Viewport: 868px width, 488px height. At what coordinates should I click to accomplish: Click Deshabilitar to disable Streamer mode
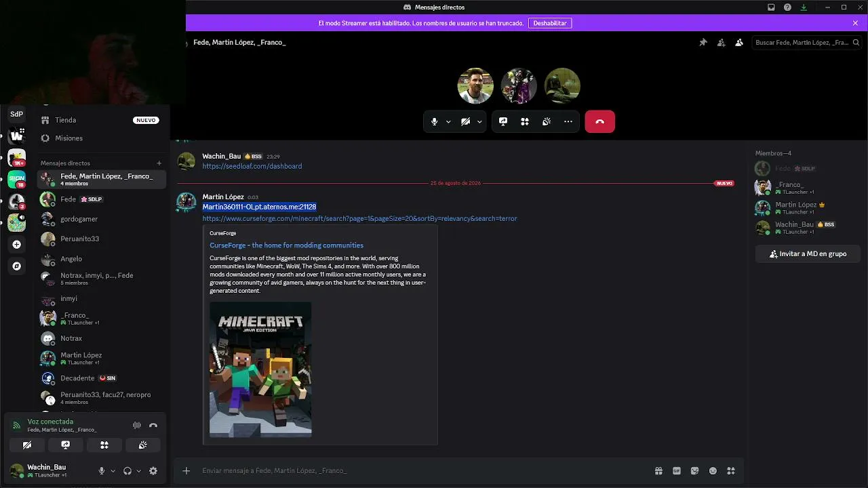pyautogui.click(x=550, y=23)
